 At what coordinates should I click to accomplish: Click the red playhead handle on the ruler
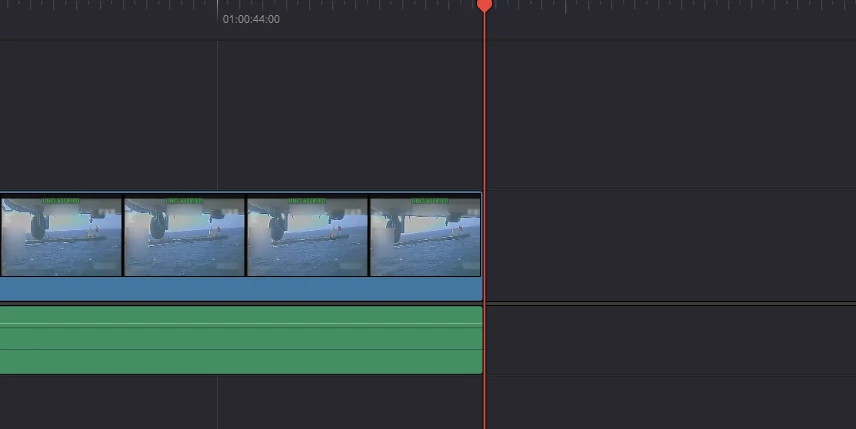(x=484, y=5)
